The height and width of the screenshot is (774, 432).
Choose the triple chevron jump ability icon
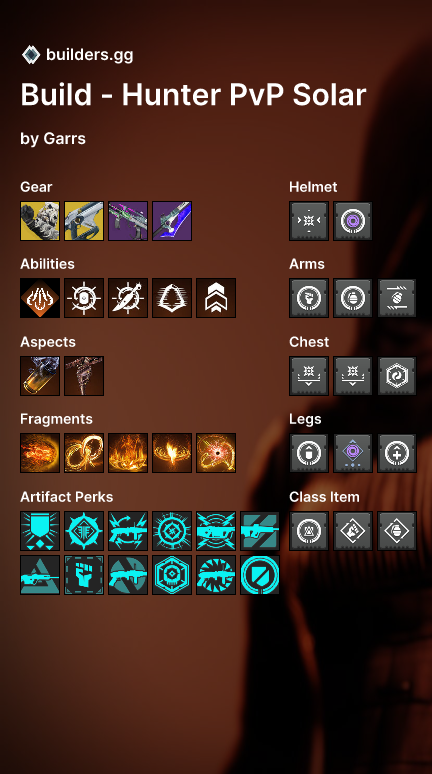coord(216,298)
